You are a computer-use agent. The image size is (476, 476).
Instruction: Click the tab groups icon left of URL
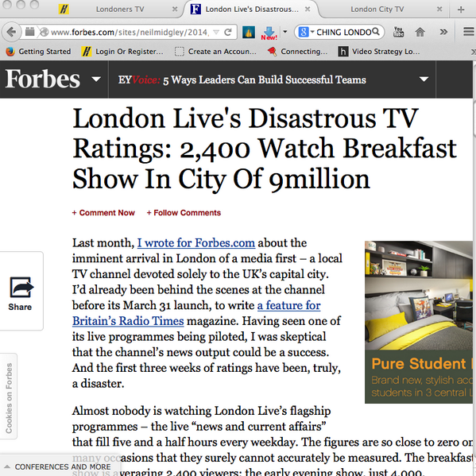tap(29, 32)
